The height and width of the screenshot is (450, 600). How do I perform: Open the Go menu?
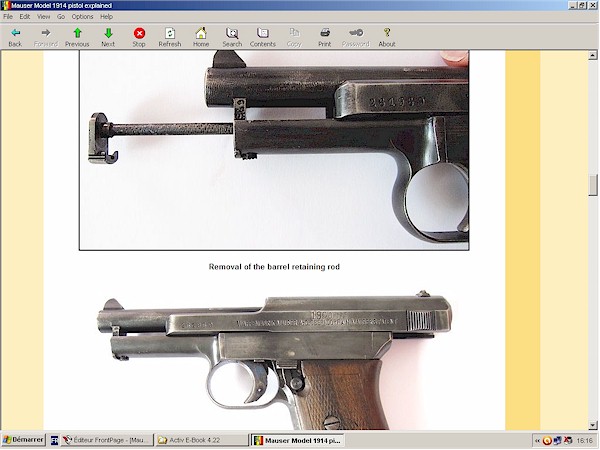pyautogui.click(x=61, y=16)
